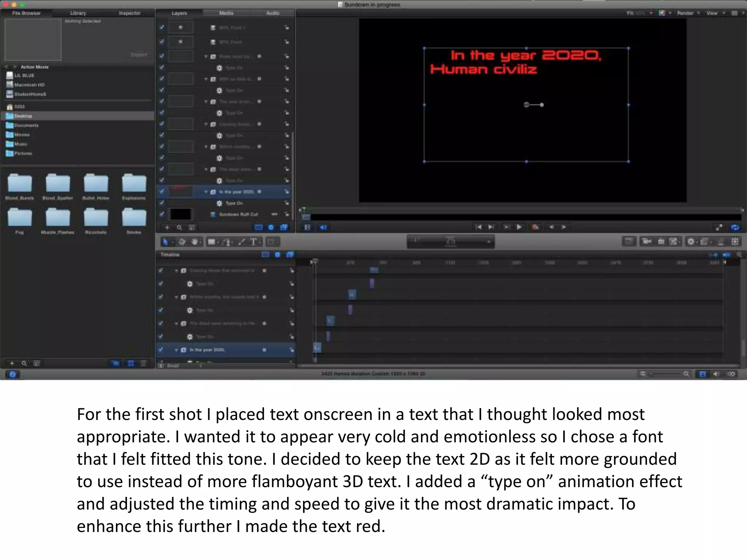Screen dimensions: 747x560
Task: Uncheck the Sundown Ruff Cut layer checkbox
Action: click(162, 214)
